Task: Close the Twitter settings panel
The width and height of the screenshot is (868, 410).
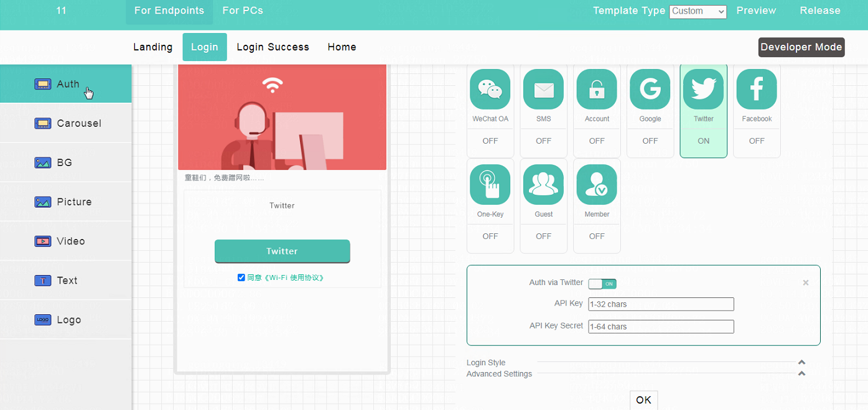Action: [x=806, y=282]
